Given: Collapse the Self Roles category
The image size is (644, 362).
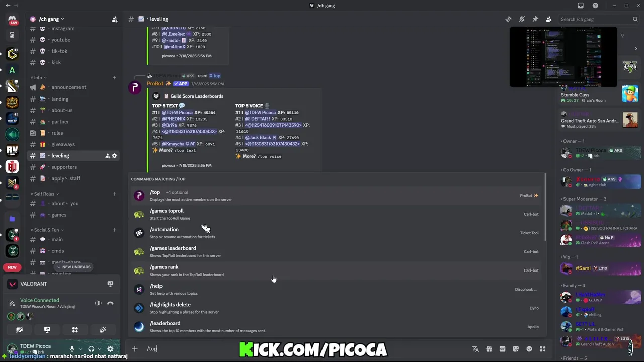Looking at the screenshot, I should point(45,194).
